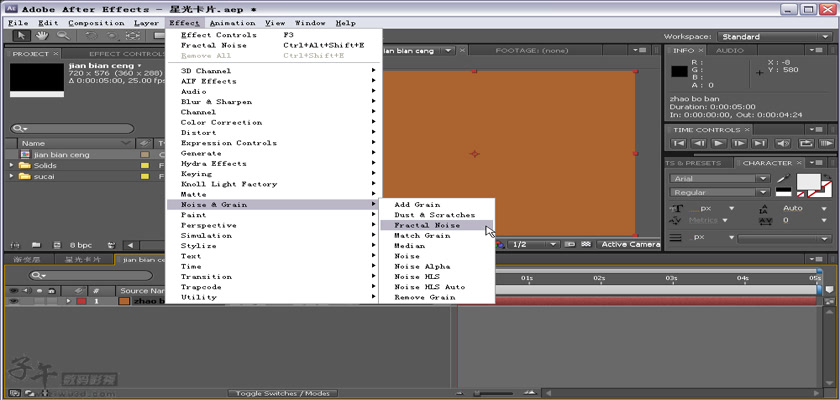Play the composition in Time Controls
840x400 pixels.
(x=719, y=144)
